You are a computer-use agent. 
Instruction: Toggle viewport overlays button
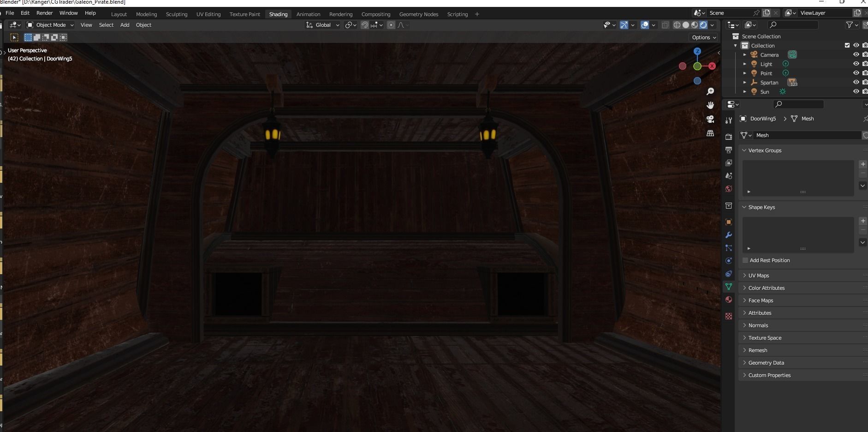point(645,25)
